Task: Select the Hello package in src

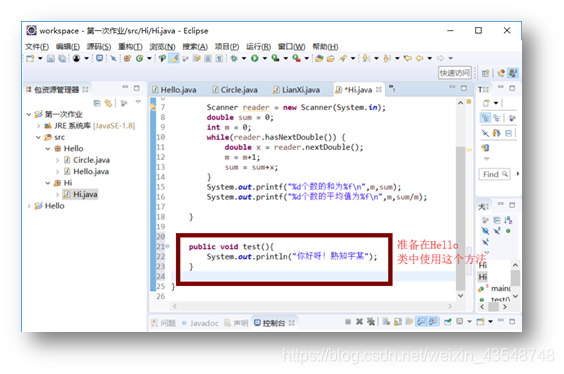Action: coord(69,149)
